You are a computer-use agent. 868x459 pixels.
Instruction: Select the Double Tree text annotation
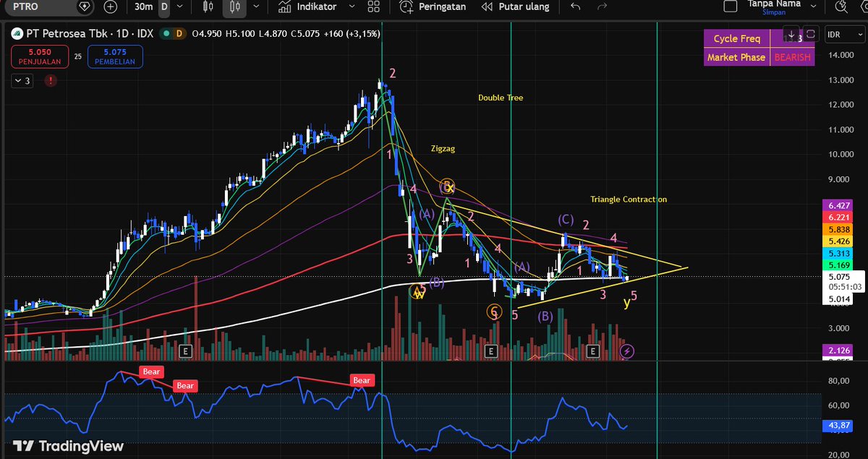(x=501, y=98)
